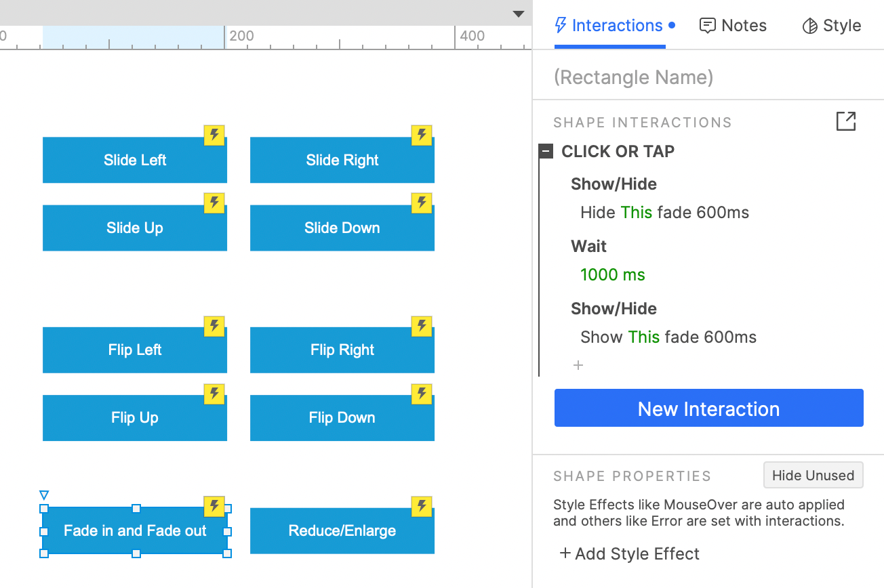Click the Rectangle Name input field
This screenshot has width=884, height=588.
pos(708,77)
